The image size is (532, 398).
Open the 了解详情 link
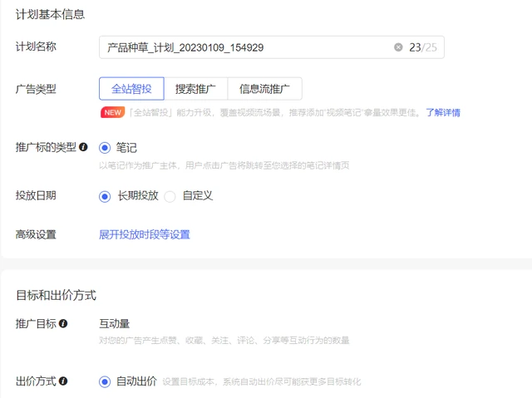(x=443, y=112)
